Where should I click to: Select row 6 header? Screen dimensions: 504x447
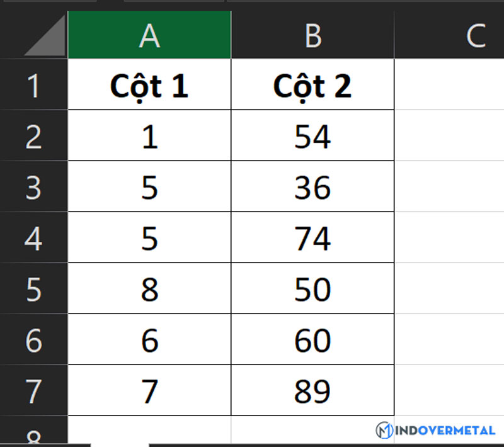(x=33, y=341)
